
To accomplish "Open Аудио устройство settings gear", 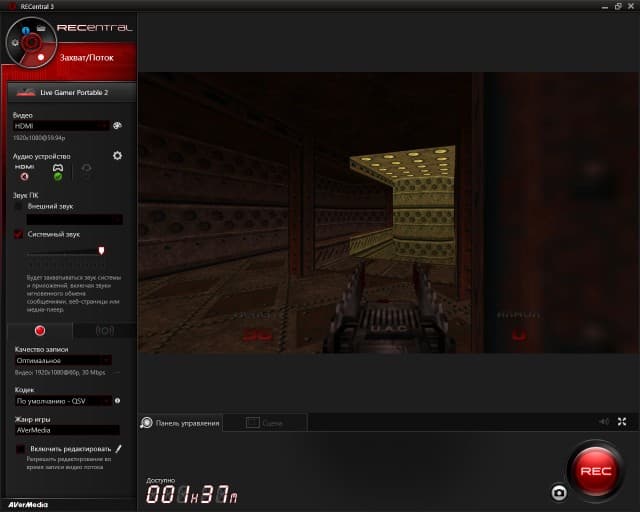I will (x=118, y=156).
